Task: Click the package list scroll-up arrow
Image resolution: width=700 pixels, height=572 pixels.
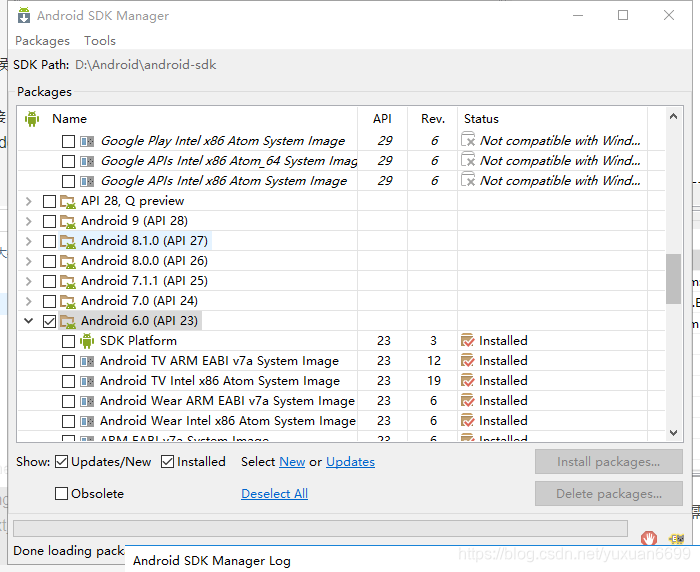Action: click(x=673, y=117)
